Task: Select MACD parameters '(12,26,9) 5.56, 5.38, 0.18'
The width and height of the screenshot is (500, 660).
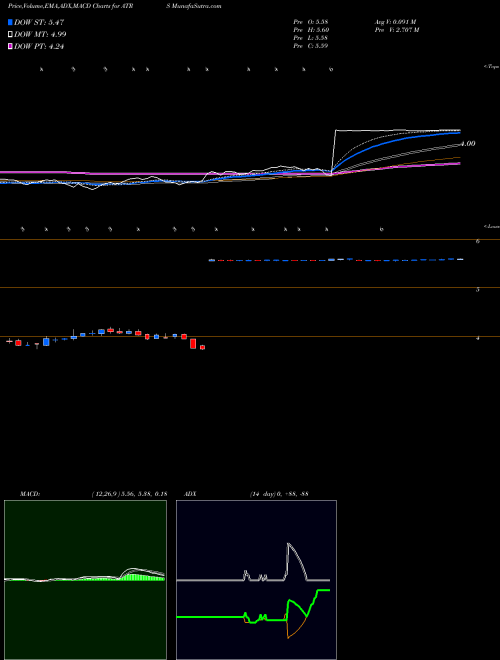Action: 129,494
